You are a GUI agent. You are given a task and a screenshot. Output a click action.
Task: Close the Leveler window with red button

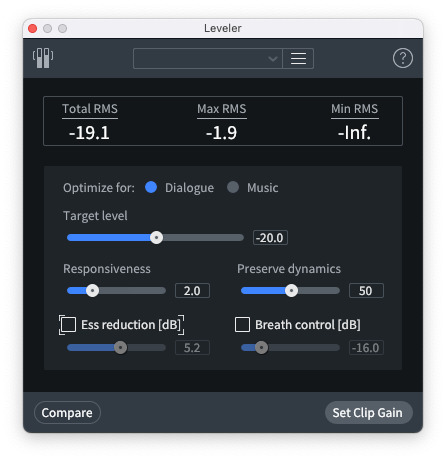(33, 29)
